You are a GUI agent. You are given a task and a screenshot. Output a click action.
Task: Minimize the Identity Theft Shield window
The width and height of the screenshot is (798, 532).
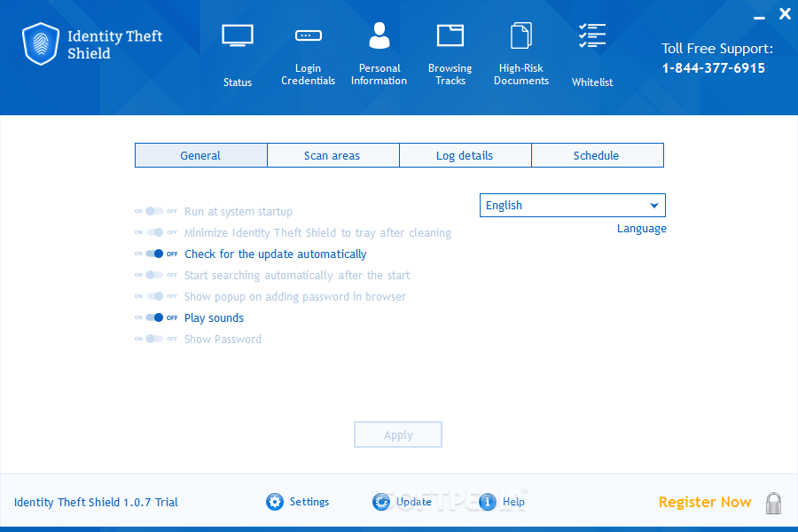click(x=759, y=18)
